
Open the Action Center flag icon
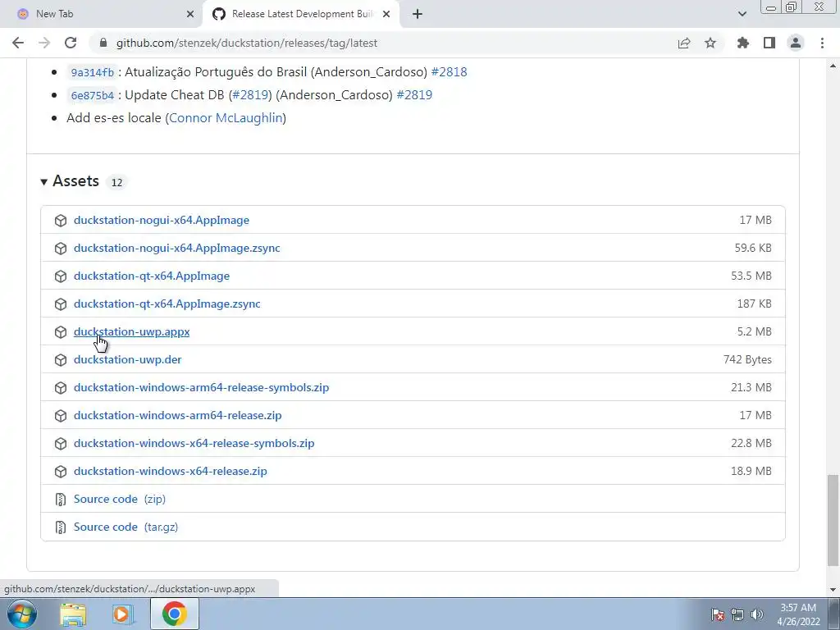pyautogui.click(x=718, y=614)
